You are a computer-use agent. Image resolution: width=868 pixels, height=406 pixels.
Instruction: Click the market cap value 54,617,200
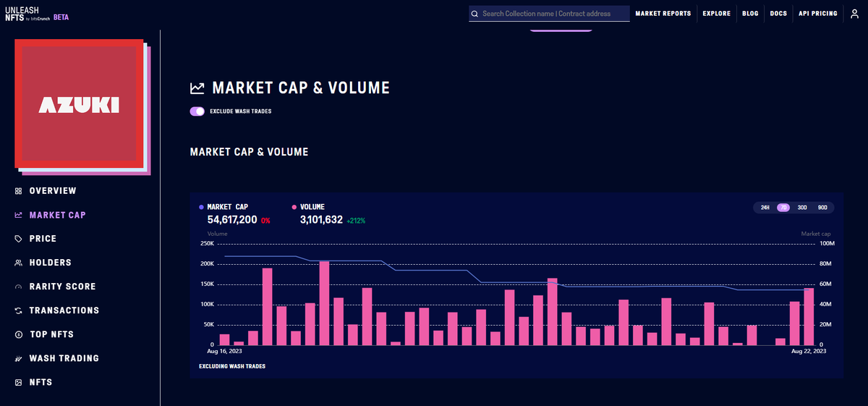(x=232, y=220)
